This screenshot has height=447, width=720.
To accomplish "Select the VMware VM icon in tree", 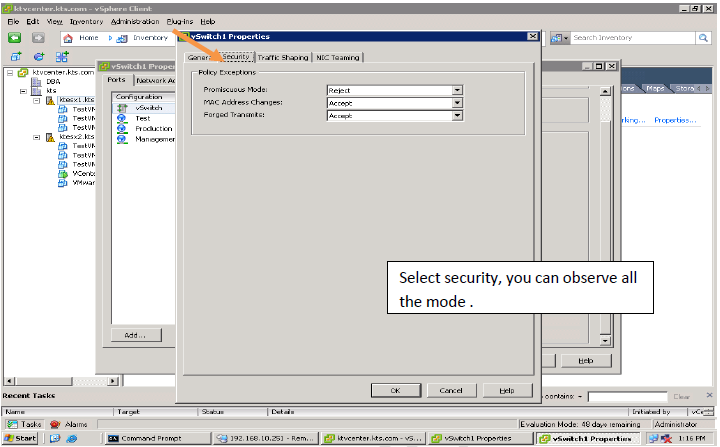I will click(x=63, y=183).
